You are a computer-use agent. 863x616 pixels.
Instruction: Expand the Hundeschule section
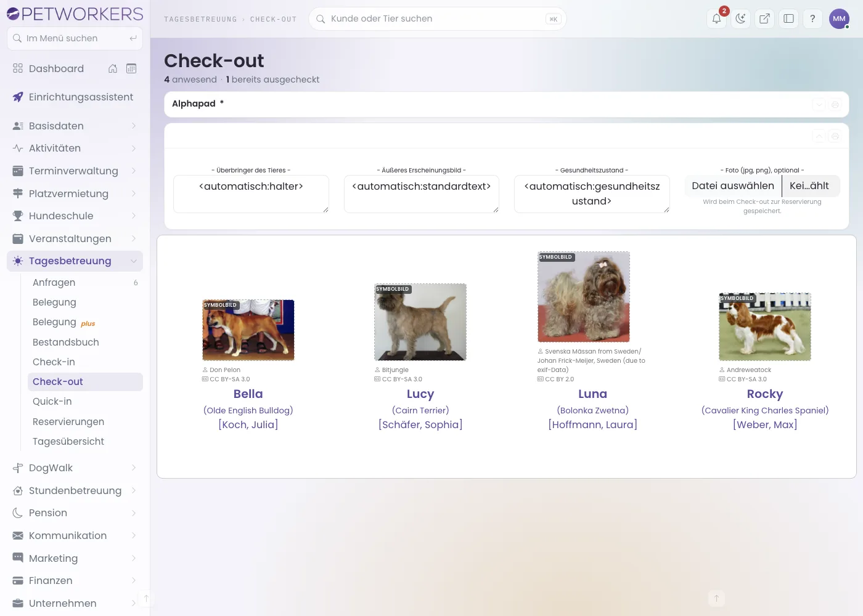pos(75,216)
